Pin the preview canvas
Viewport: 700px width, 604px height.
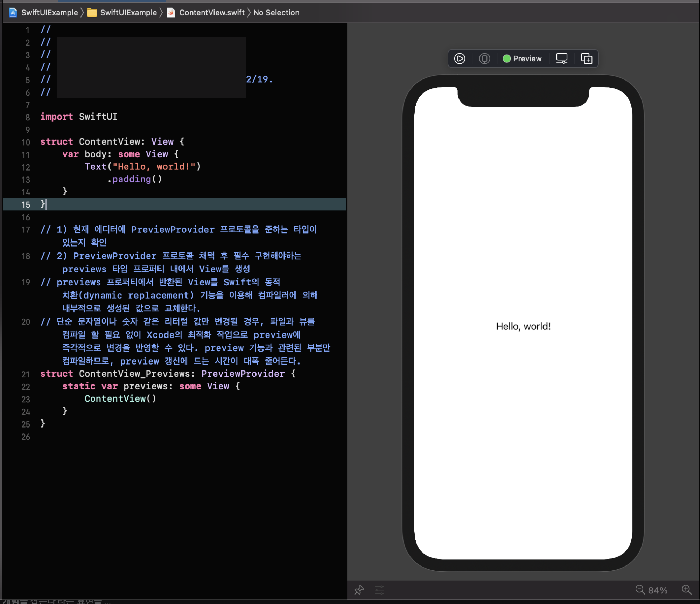[x=359, y=590]
